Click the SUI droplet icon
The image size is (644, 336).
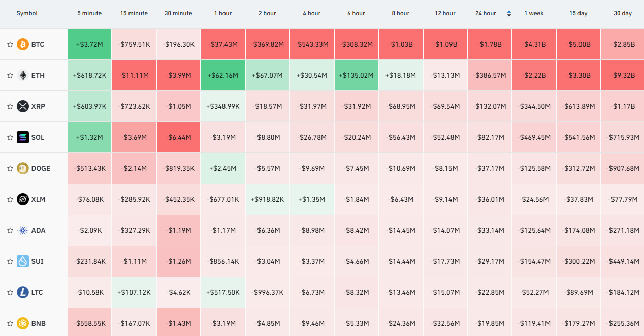pos(23,261)
